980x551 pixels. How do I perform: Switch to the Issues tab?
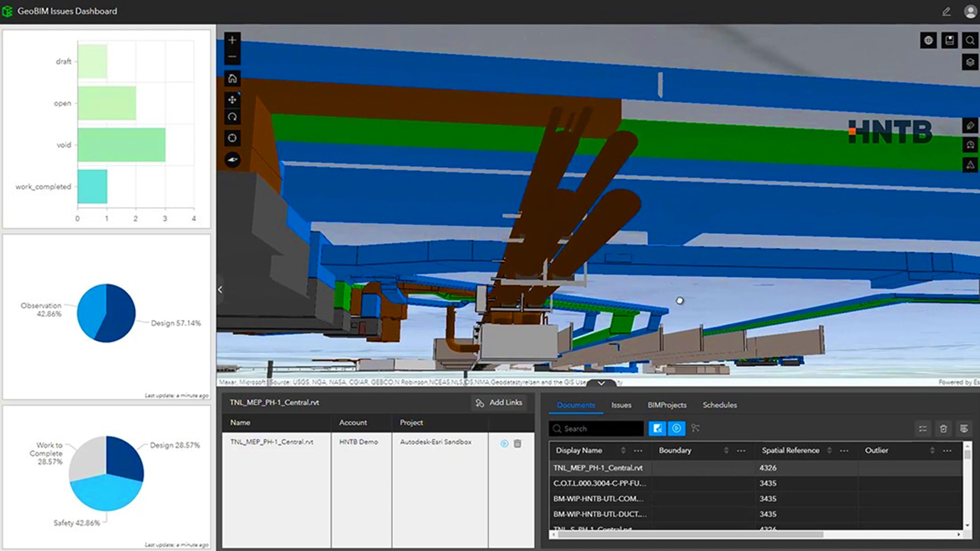tap(621, 405)
